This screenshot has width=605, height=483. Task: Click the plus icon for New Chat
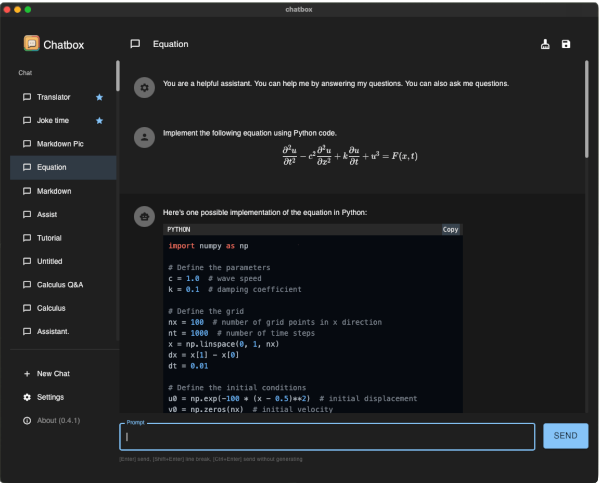[x=27, y=374]
